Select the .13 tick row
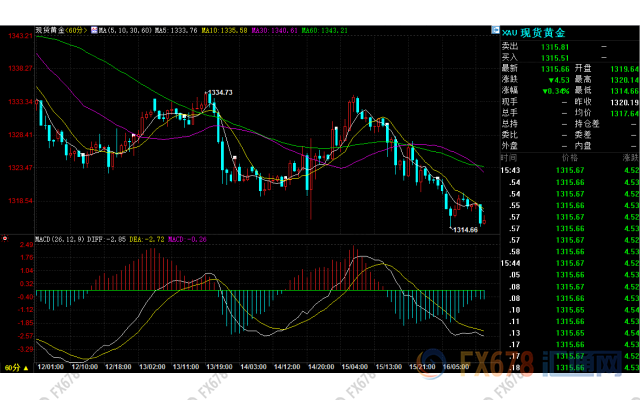 (570, 333)
